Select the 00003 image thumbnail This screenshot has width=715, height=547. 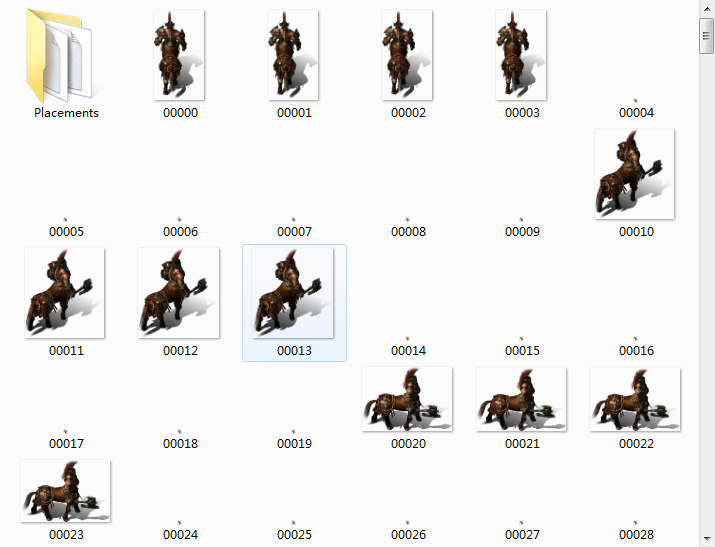(x=521, y=55)
